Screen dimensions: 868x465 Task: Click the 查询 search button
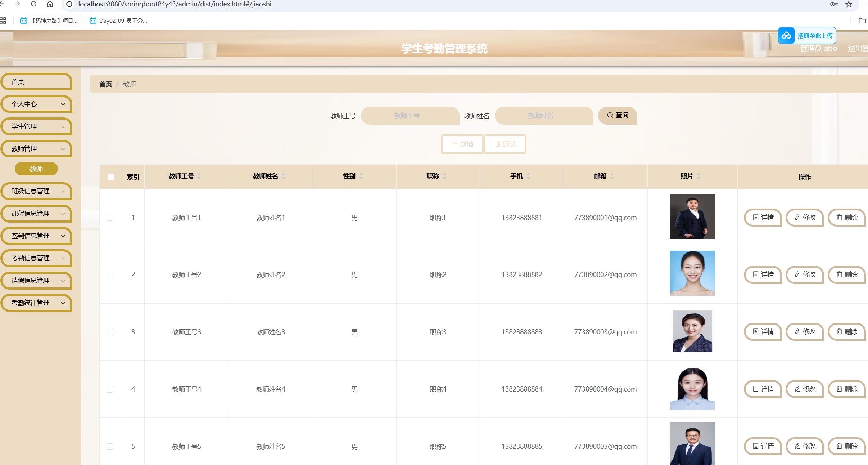[617, 115]
